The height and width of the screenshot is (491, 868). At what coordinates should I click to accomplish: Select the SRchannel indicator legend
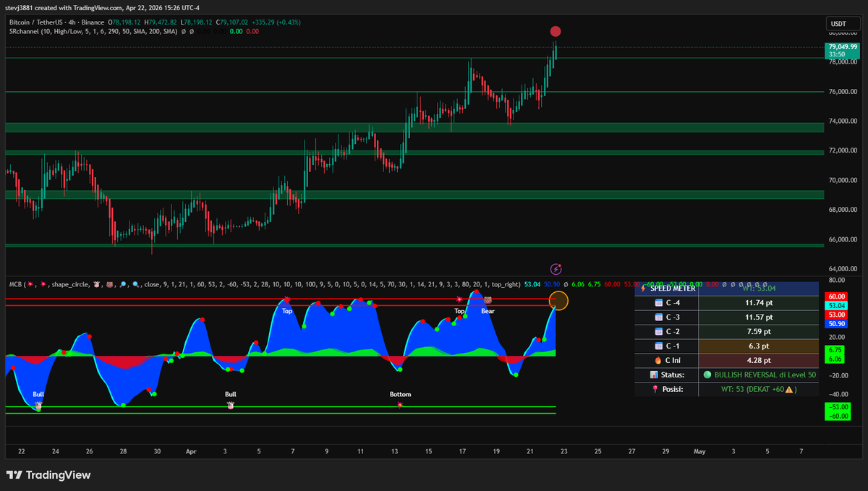coord(94,32)
